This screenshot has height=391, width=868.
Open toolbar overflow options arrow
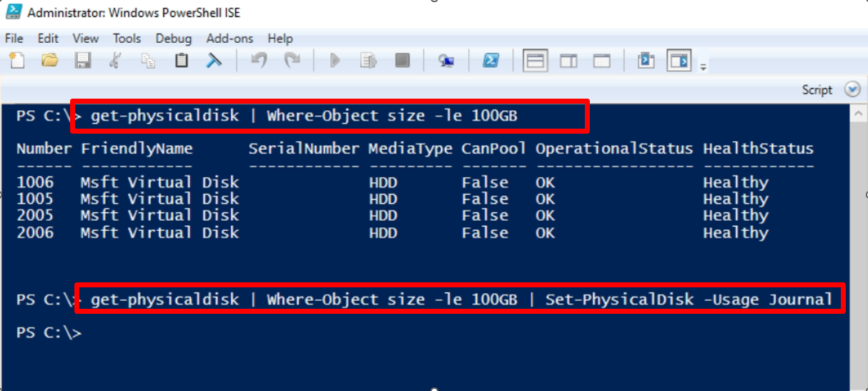704,66
